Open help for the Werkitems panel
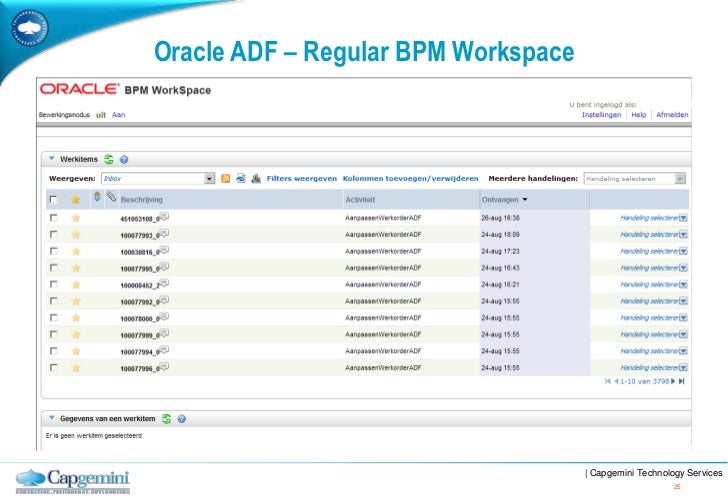This screenshot has width=728, height=504. pos(124,160)
